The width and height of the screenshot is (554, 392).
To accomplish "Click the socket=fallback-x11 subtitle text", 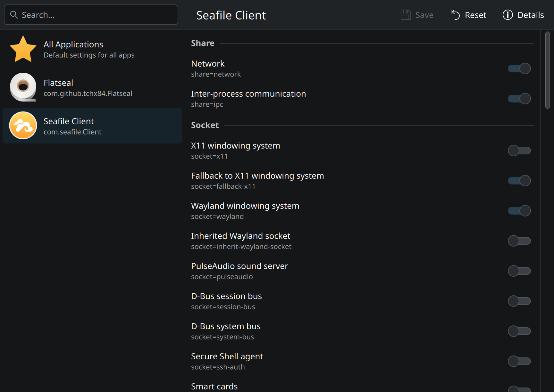I will [x=223, y=186].
